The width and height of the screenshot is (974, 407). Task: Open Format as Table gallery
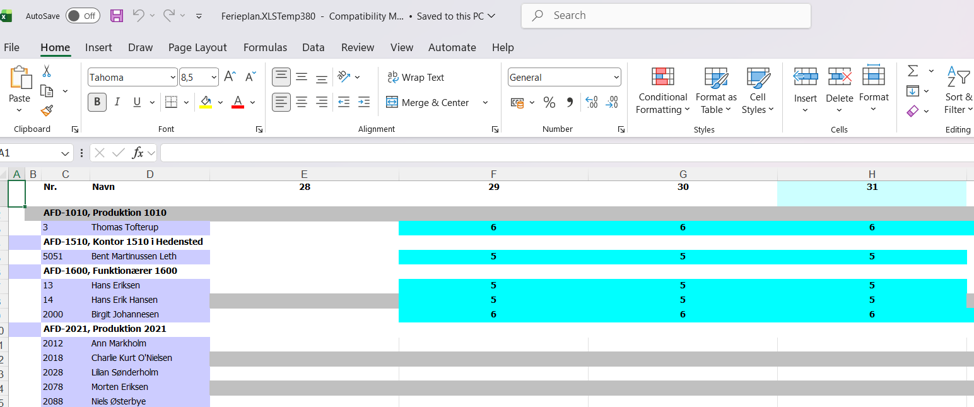click(716, 91)
